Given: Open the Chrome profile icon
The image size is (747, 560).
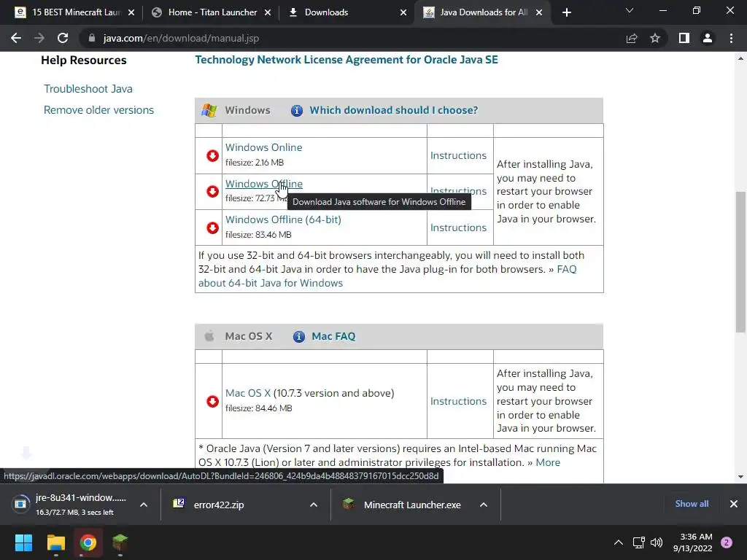Looking at the screenshot, I should (x=708, y=38).
